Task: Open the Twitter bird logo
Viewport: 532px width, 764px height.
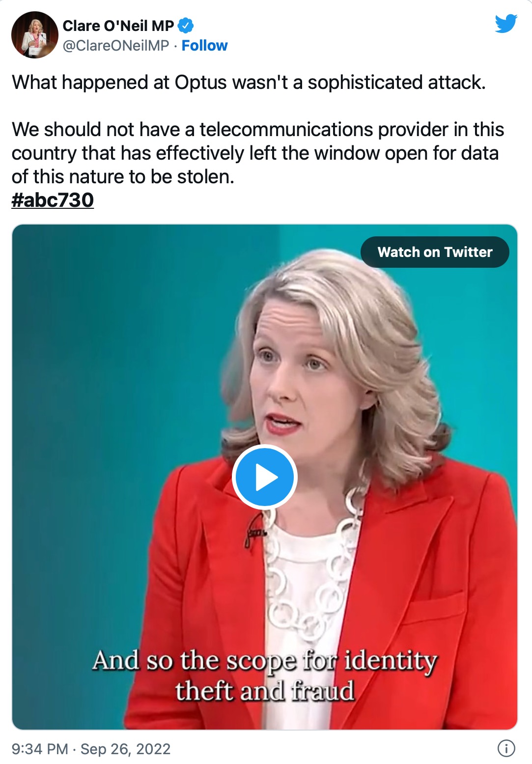Action: click(x=506, y=24)
